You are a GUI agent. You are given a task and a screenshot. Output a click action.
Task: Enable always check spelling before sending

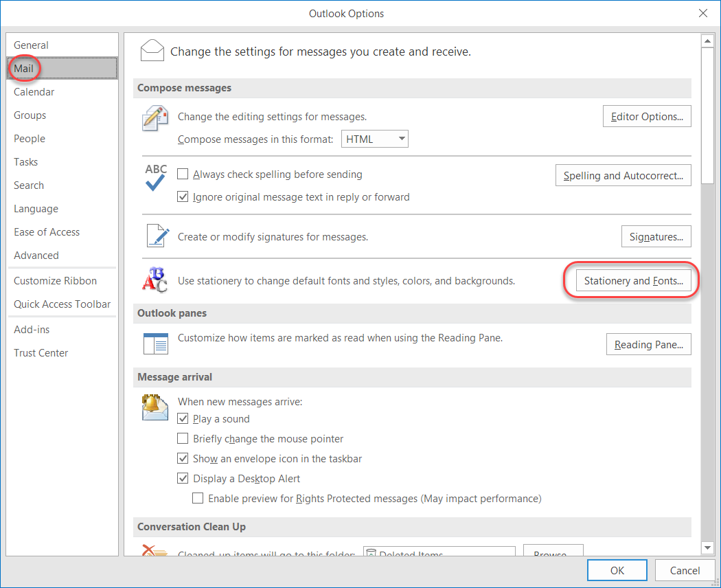pyautogui.click(x=183, y=174)
